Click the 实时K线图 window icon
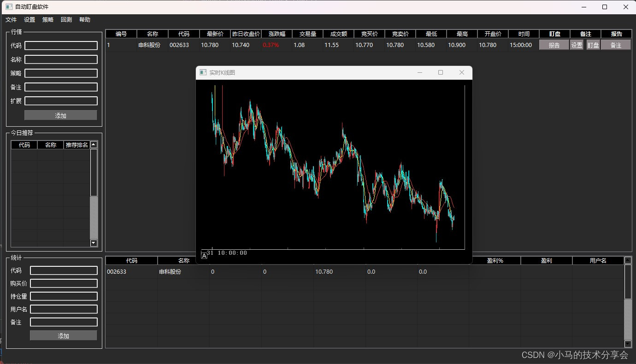 tap(203, 72)
